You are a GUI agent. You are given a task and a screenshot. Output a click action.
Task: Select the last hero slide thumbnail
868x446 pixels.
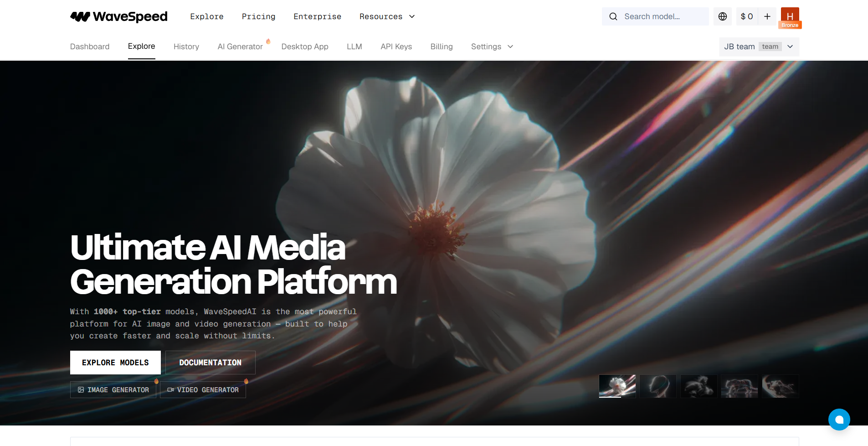[780, 386]
